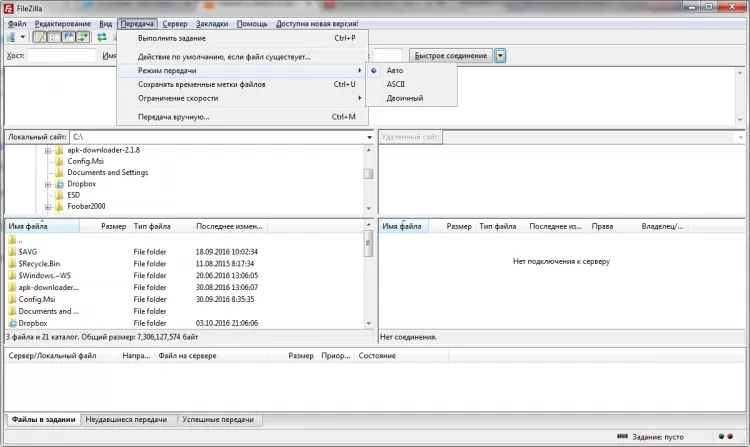Click the Dropbox icon in file list
The width and height of the screenshot is (750, 447).
pos(12,323)
